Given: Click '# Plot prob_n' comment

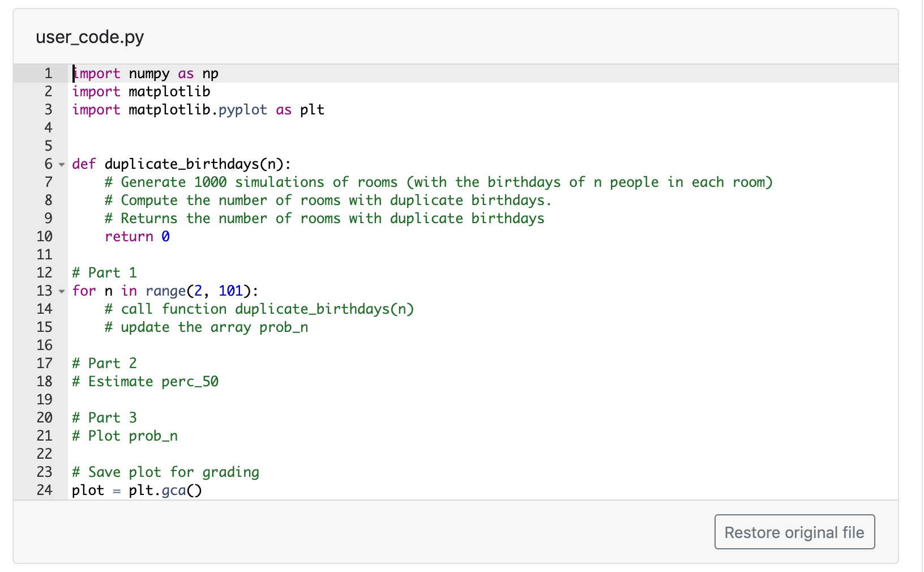Looking at the screenshot, I should (125, 436).
